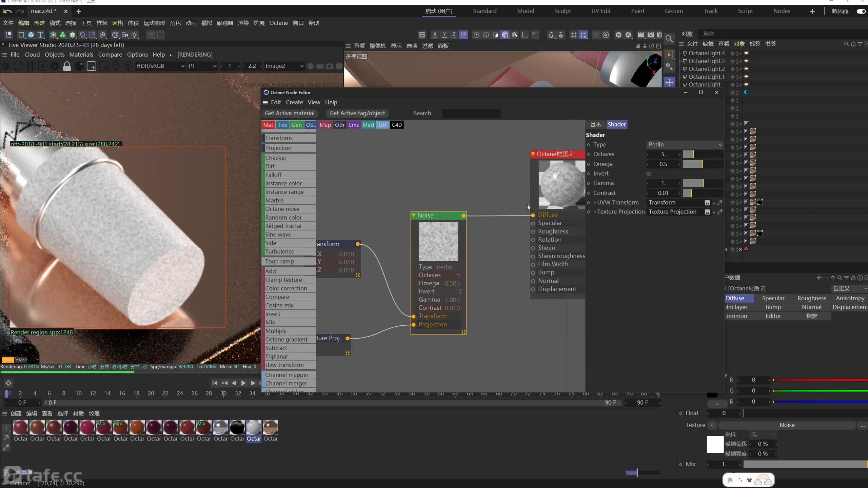Open the Materials menu in Live Viewer
Screen dimensions: 868x488
click(x=81, y=55)
